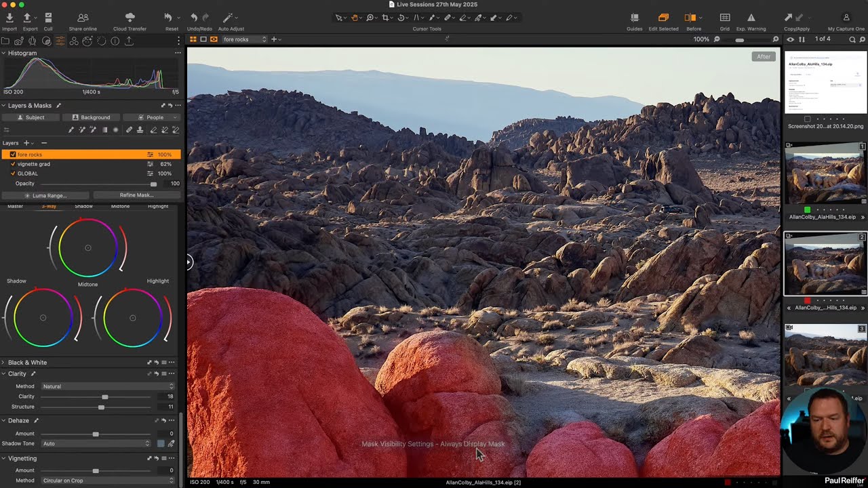Select the Radial Gradient mask tool

pos(115,130)
